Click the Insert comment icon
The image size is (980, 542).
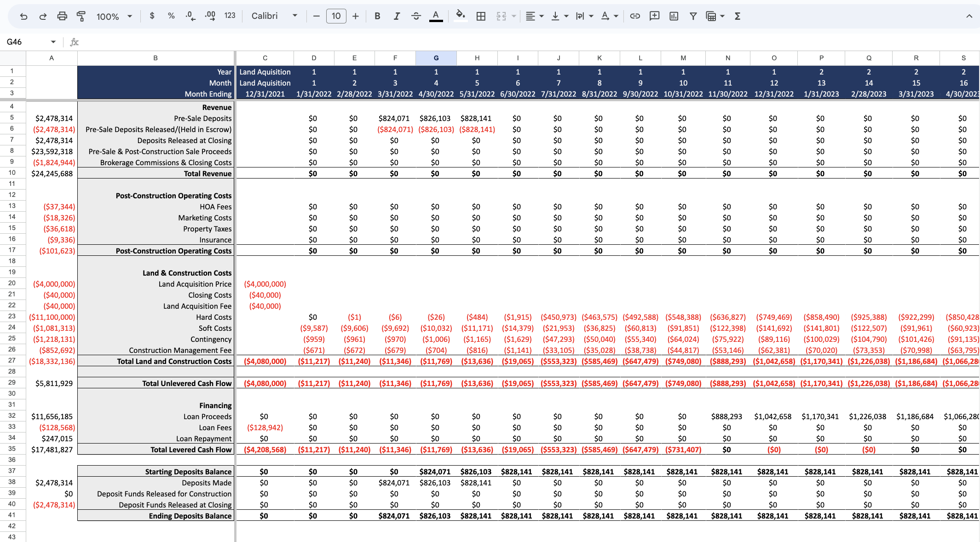pos(654,16)
